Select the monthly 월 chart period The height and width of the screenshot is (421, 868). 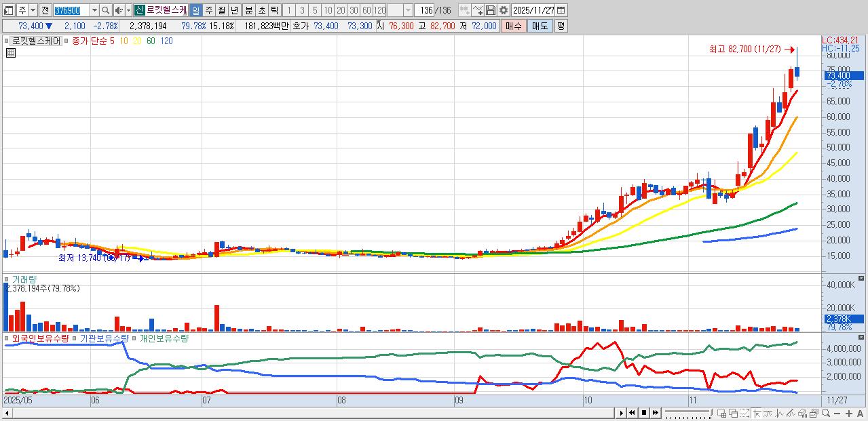[x=221, y=10]
